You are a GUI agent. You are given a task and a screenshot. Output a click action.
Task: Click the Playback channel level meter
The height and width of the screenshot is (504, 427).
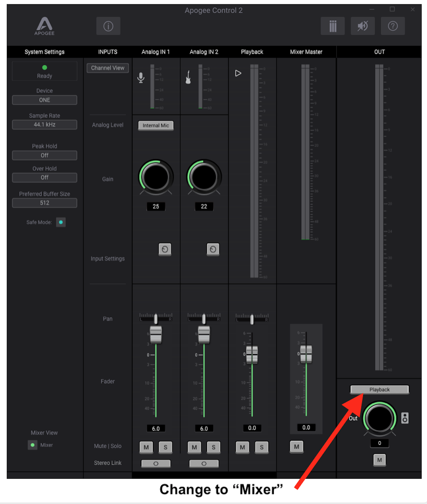click(x=254, y=171)
